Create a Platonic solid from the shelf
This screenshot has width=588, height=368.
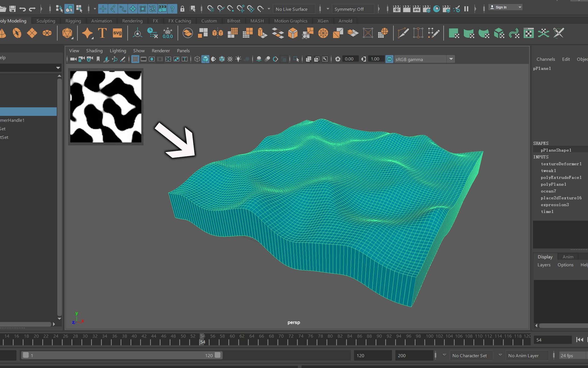(x=68, y=33)
